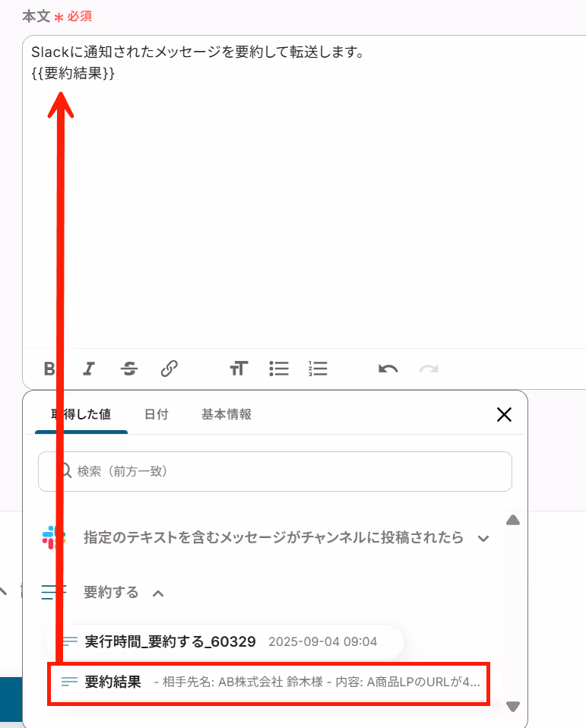Close the value picker panel
Viewport: 586px width, 728px height.
pos(504,414)
